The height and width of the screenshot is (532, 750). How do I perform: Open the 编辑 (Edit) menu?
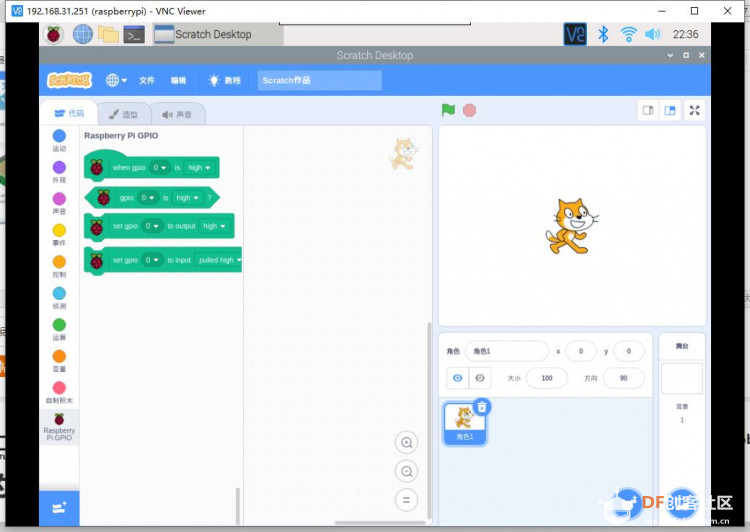point(178,80)
